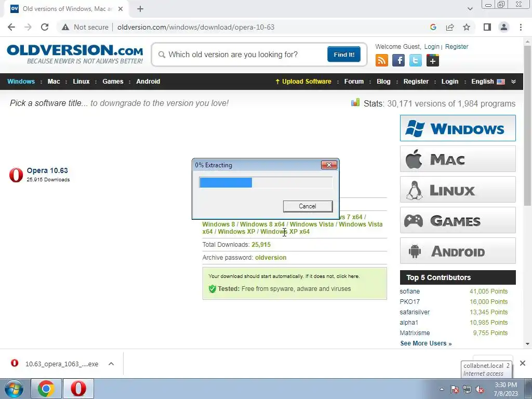Bookmark this page with the star
Viewport: 532px width, 399px height.
[x=467, y=27]
